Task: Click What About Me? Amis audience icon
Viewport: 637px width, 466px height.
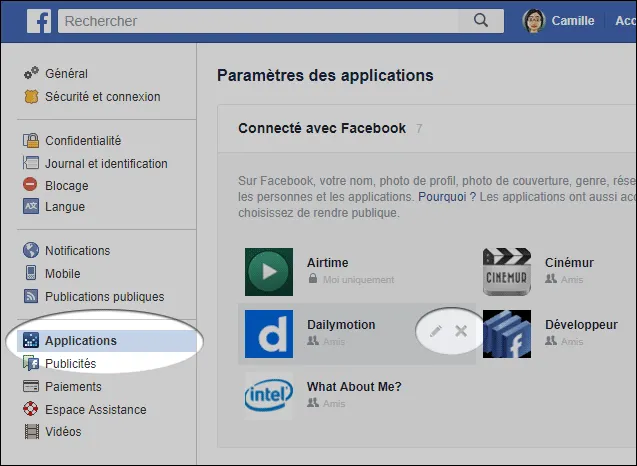Action: click(x=313, y=403)
